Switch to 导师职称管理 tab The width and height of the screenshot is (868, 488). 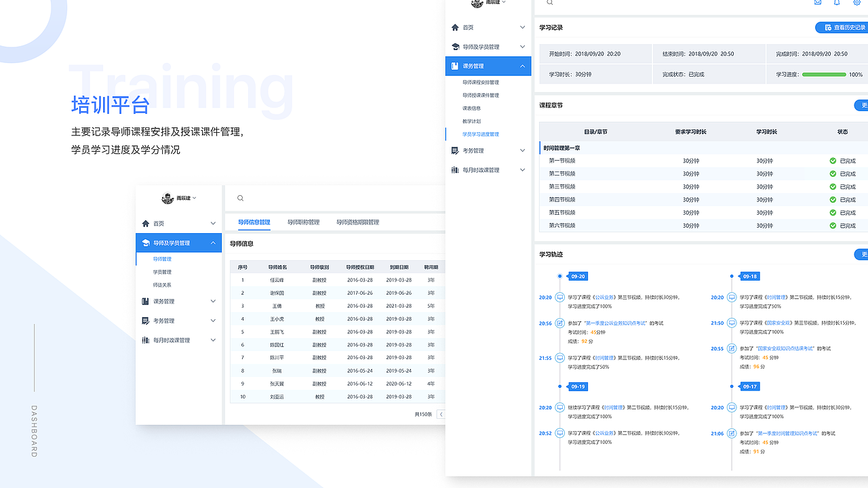click(303, 222)
